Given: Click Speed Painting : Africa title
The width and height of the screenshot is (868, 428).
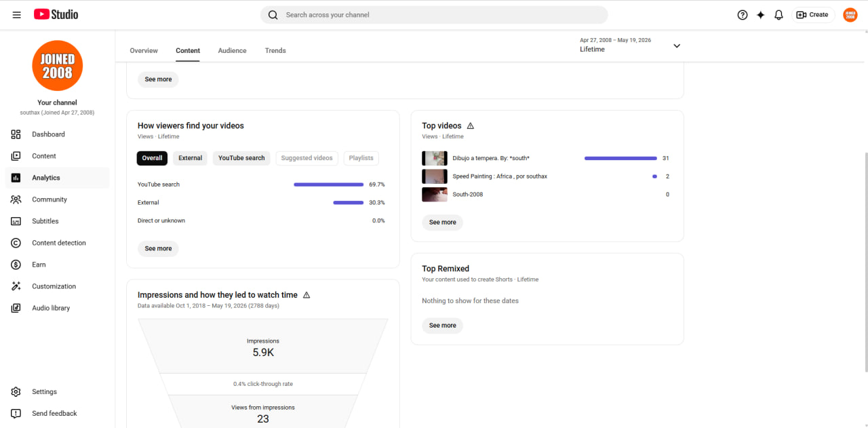Looking at the screenshot, I should [500, 176].
